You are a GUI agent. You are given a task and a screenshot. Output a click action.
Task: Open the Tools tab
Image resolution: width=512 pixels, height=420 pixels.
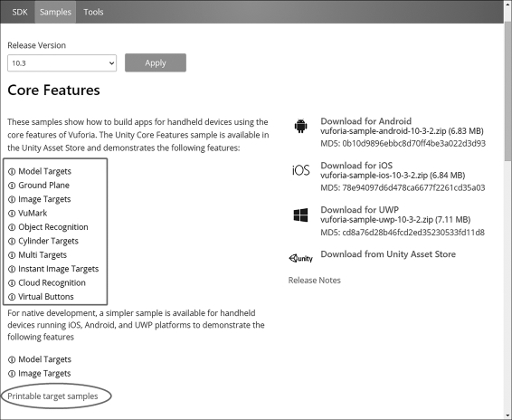pos(93,12)
